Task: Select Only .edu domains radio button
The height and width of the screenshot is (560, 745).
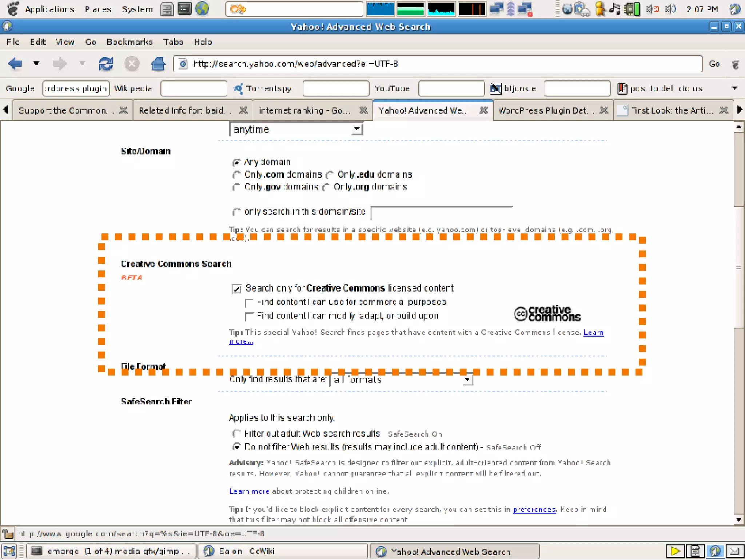Action: click(x=330, y=175)
